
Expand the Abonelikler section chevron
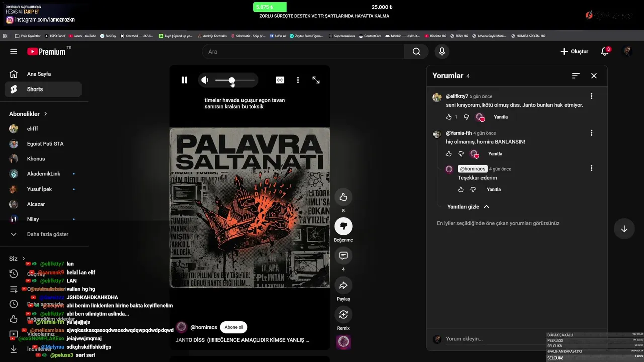pyautogui.click(x=45, y=114)
